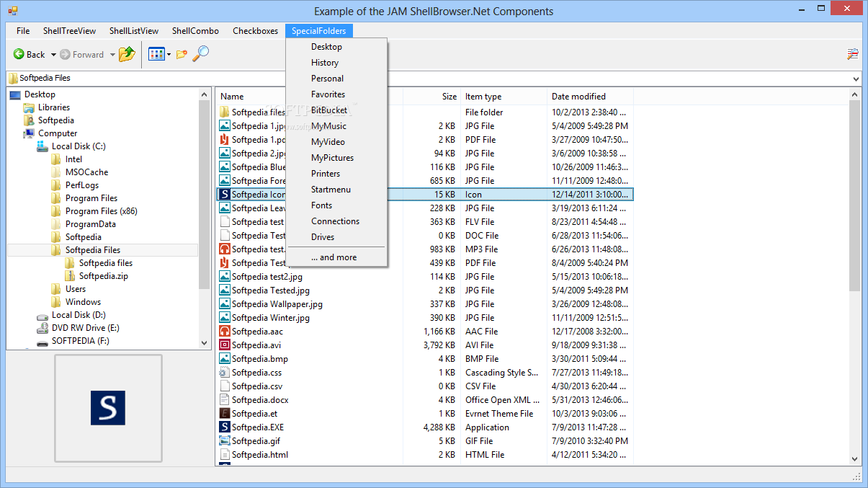Create new folder icon in toolbar
Viewport: 868px width, 488px height.
[182, 54]
